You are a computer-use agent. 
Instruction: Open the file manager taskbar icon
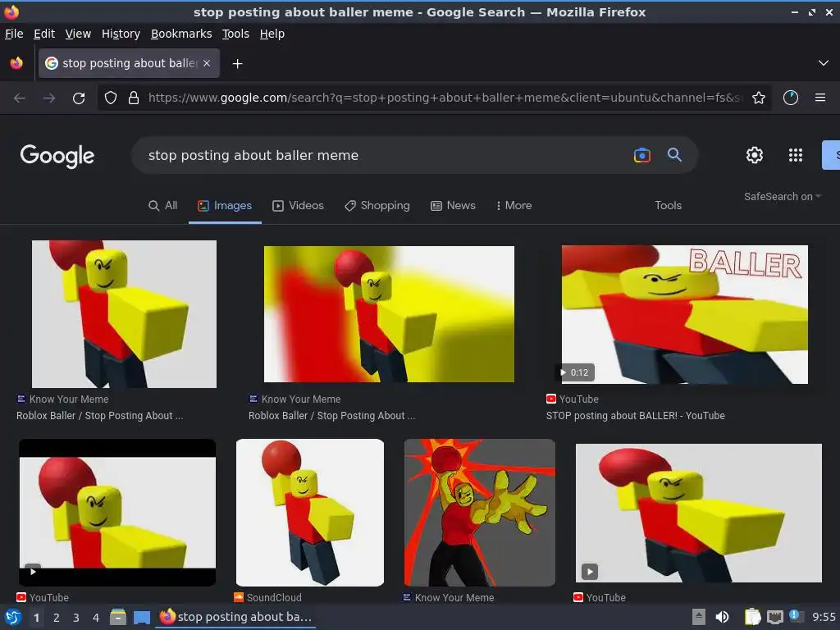(118, 618)
